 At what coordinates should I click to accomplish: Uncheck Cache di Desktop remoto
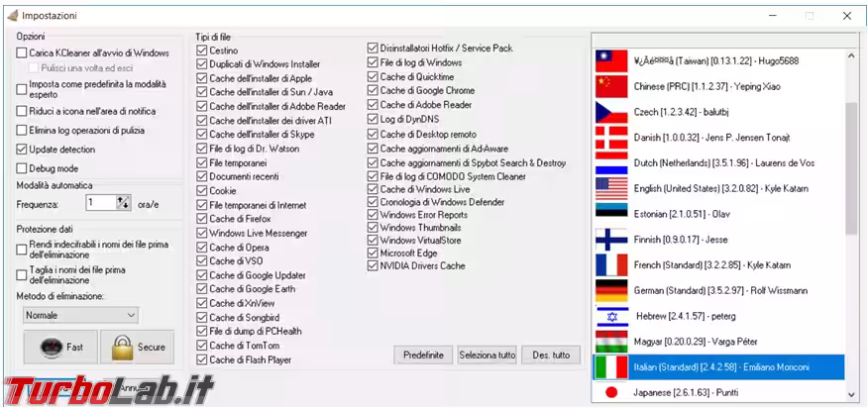tap(373, 134)
